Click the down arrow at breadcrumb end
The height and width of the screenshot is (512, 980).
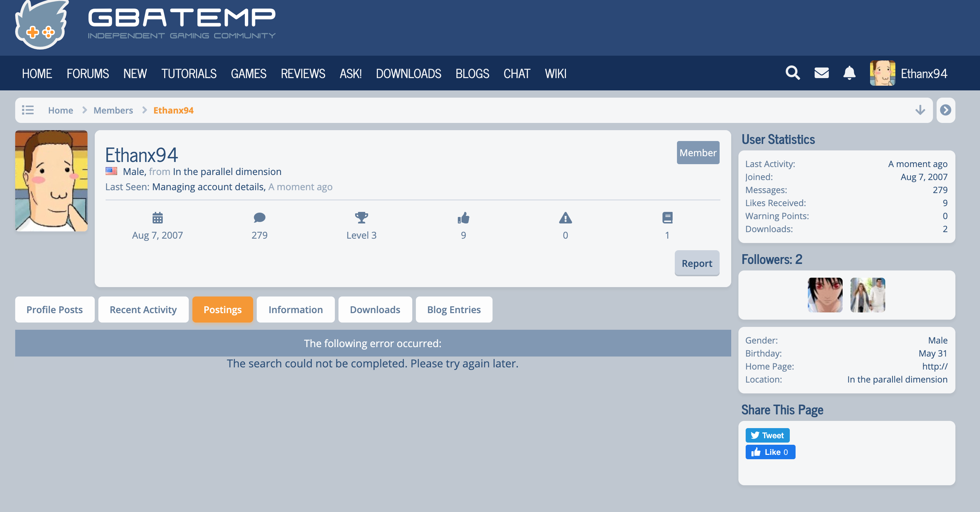coord(920,110)
